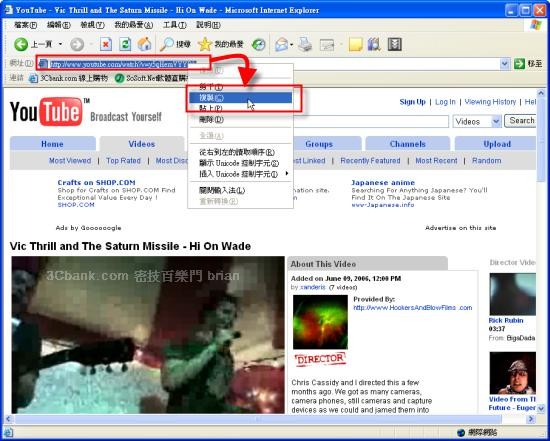Open the Japanese anime ad link
The image size is (550, 441).
(383, 182)
